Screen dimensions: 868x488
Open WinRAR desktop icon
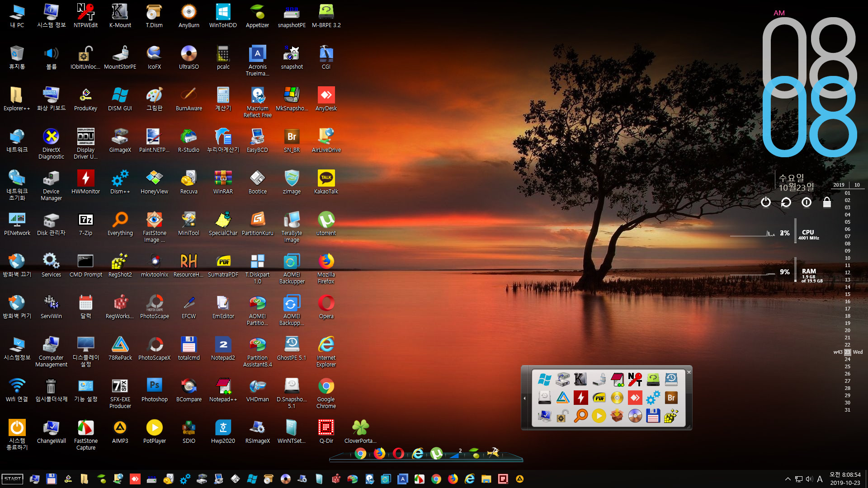(x=223, y=182)
